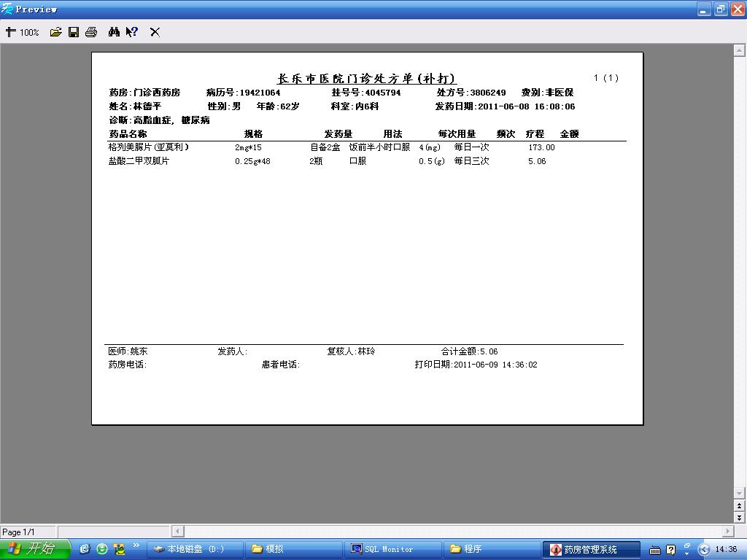Click the 科室:内6科 department text
The height and width of the screenshot is (560, 747).
click(355, 106)
